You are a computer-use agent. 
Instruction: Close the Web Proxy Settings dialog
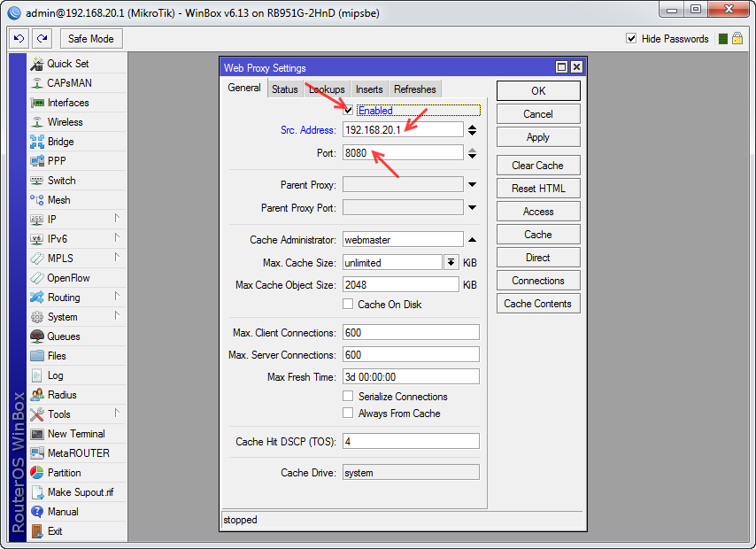click(576, 67)
